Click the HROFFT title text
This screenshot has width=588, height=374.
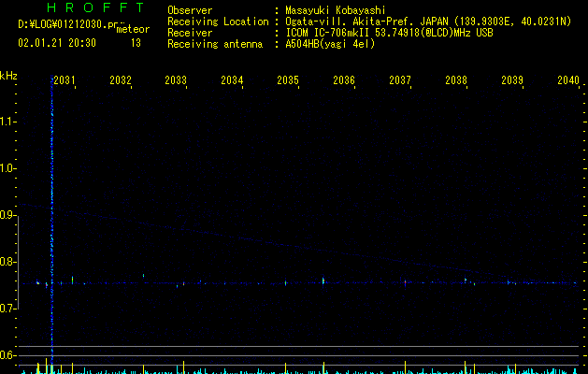coord(95,7)
